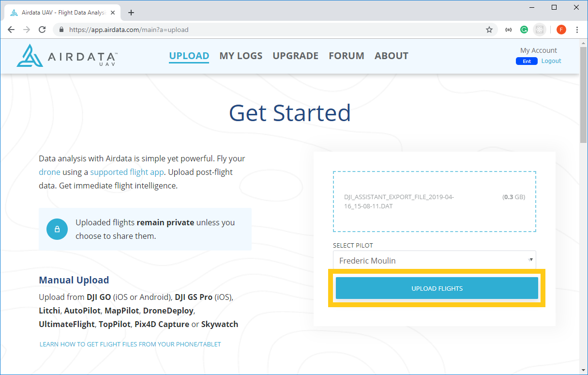Click the address bar URL
Image resolution: width=588 pixels, height=375 pixels.
pos(129,30)
